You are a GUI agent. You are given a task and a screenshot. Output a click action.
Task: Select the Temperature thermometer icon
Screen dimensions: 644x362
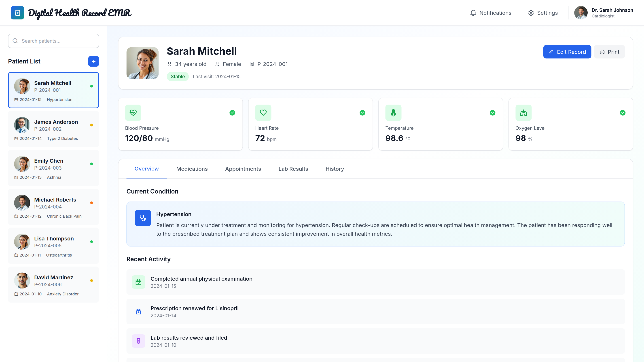tap(393, 113)
